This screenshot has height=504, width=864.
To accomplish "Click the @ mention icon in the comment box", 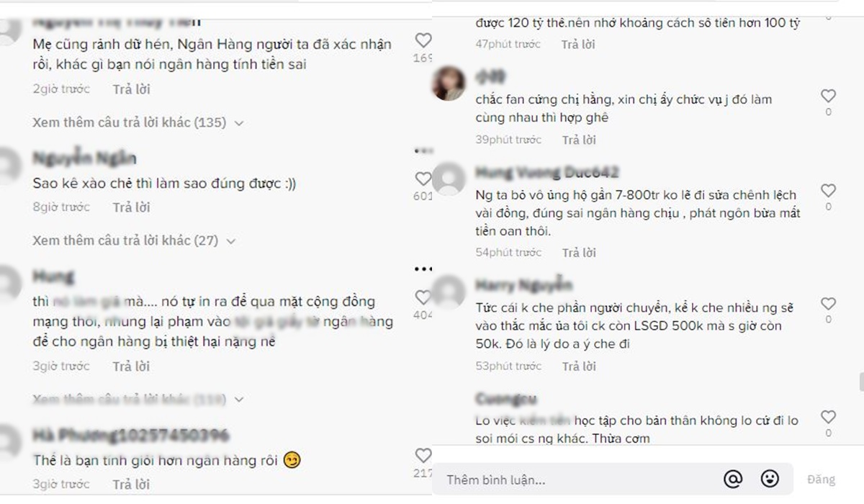I will [733, 479].
